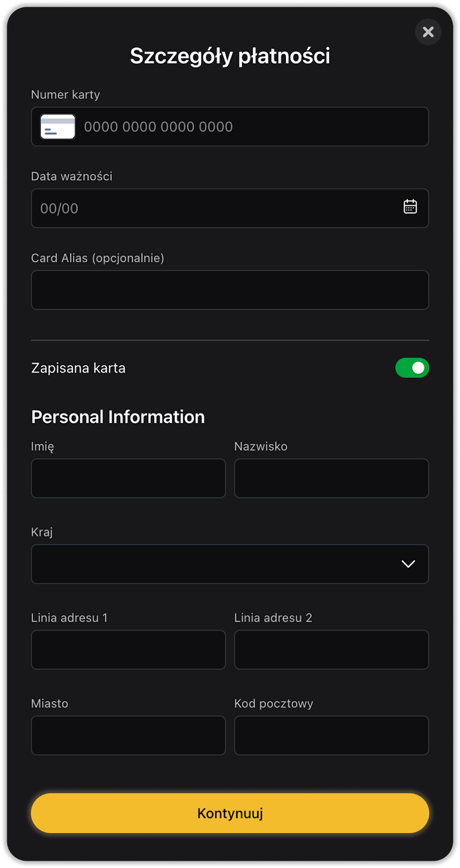Click into the Data ważności field
Viewport: 460px width, 868px height.
217,208
